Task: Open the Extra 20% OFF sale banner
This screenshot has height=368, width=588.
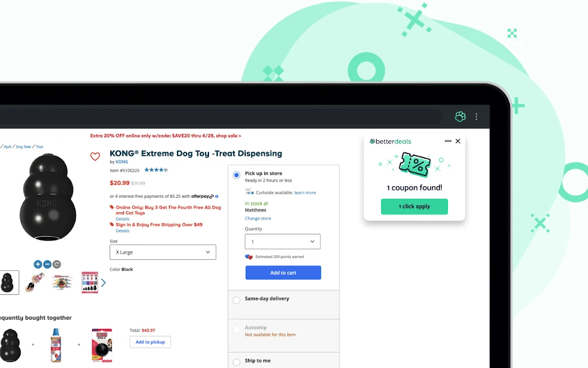Action: (166, 136)
